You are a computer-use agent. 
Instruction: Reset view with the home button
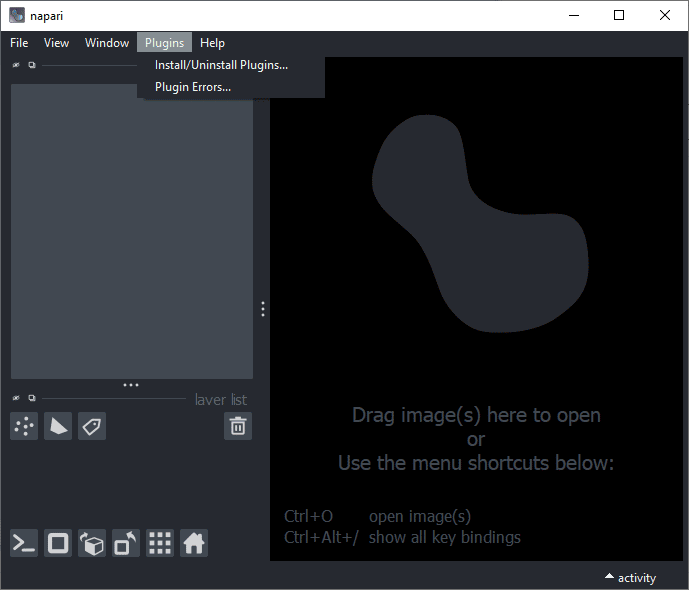(194, 543)
